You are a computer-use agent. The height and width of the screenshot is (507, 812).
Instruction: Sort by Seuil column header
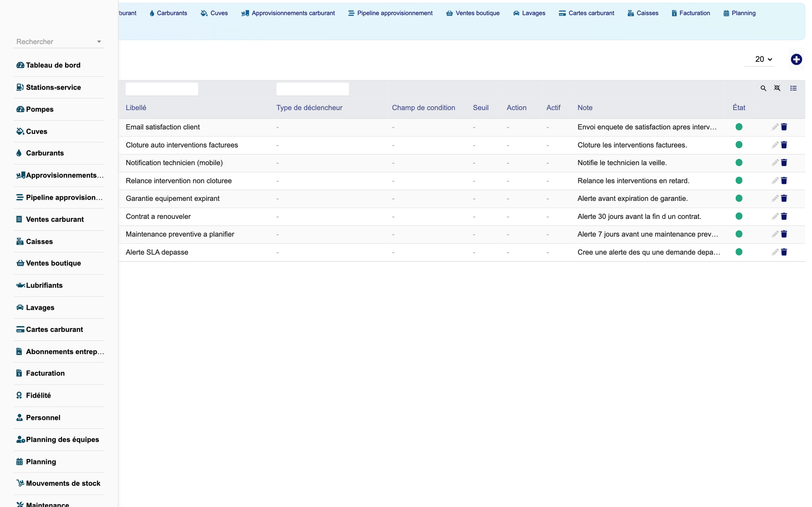(481, 108)
